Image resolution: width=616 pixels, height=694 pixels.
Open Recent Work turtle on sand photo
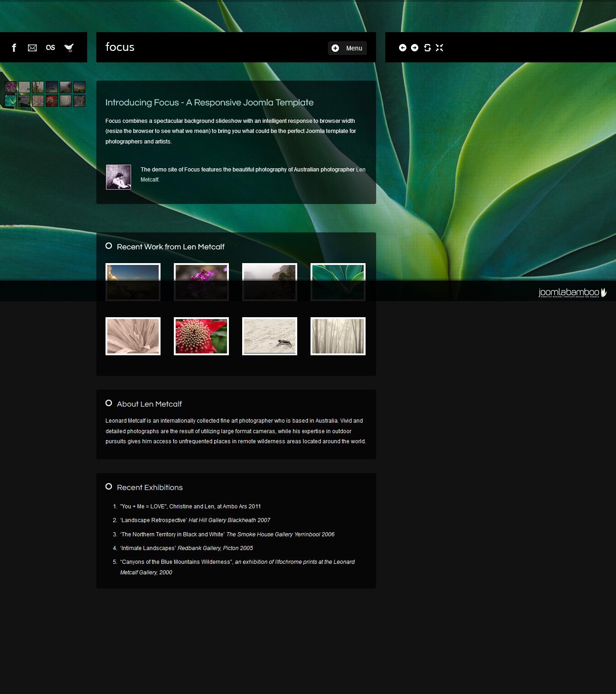[x=270, y=336]
